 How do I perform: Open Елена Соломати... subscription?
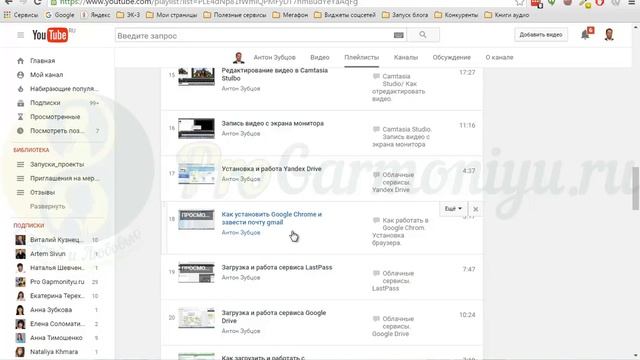click(57, 324)
